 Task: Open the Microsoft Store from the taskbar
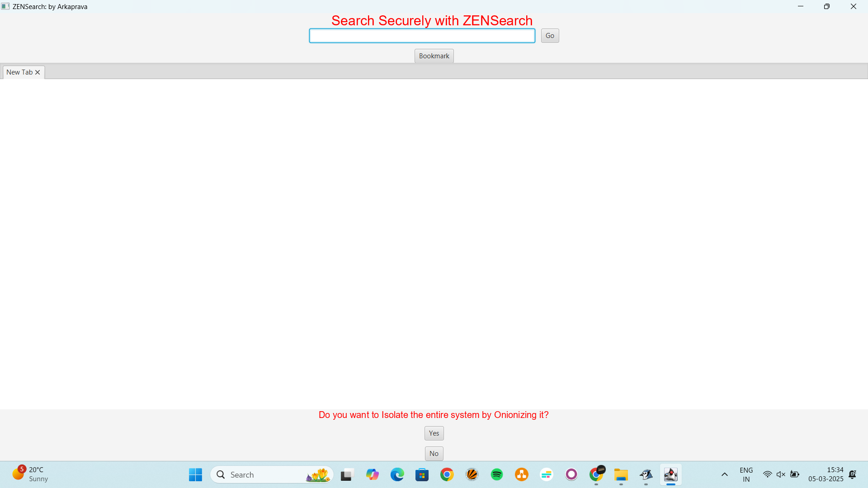point(422,474)
